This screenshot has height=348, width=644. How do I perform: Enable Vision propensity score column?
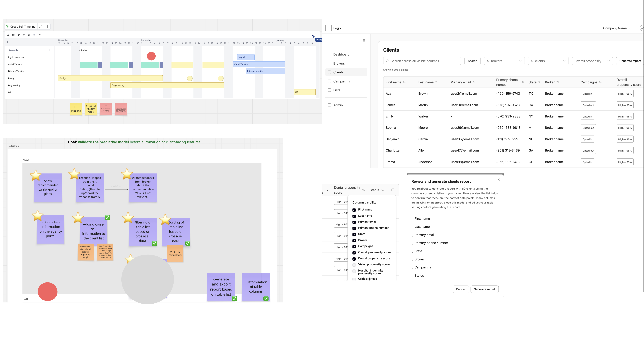[354, 265]
